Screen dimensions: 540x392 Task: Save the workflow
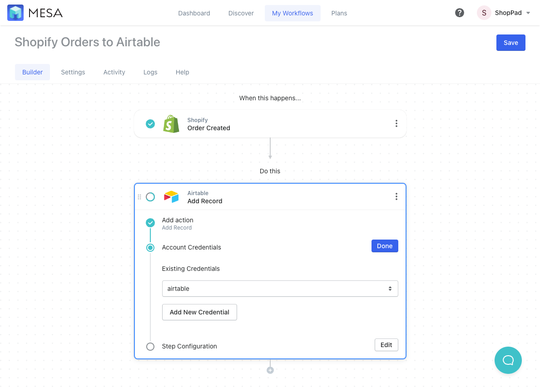click(511, 43)
